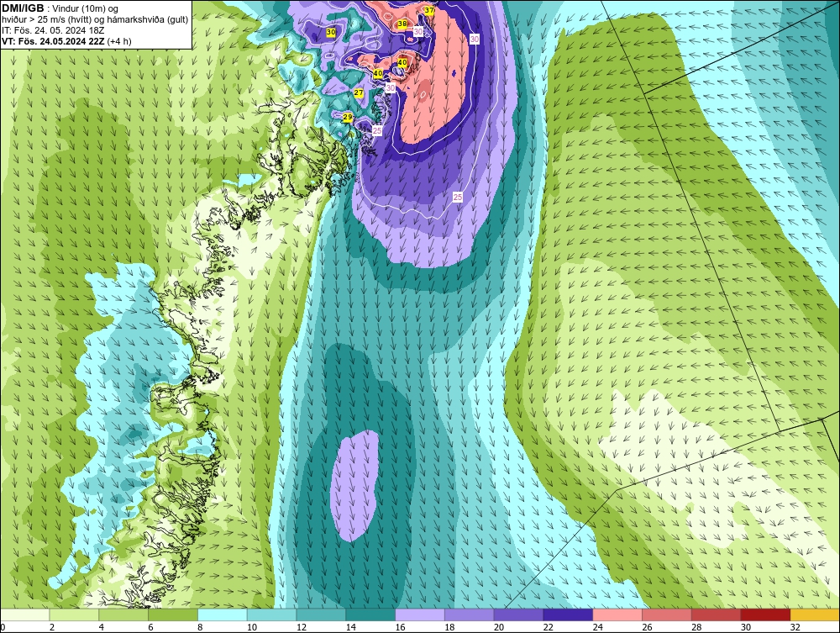Click the yellow gust label '37'
This screenshot has width=840, height=633.
pyautogui.click(x=429, y=10)
